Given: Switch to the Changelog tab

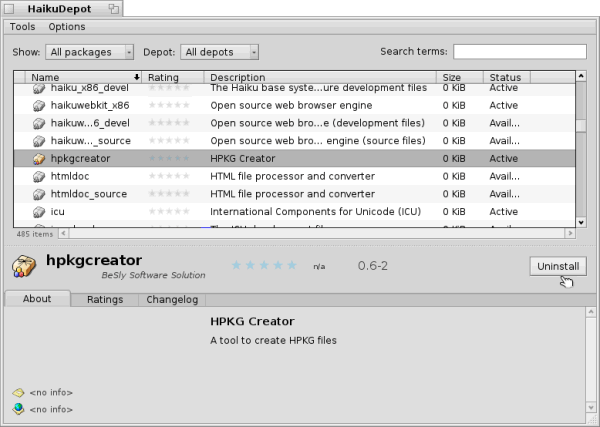Looking at the screenshot, I should (x=173, y=299).
